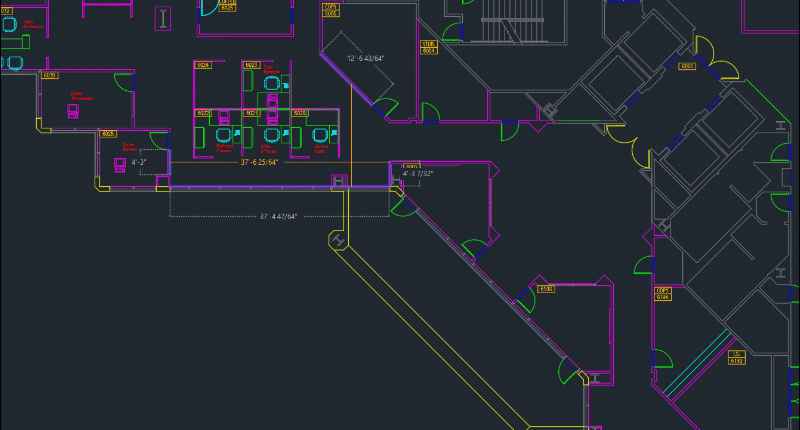Select the magenta computer in room 6025

(x=120, y=166)
